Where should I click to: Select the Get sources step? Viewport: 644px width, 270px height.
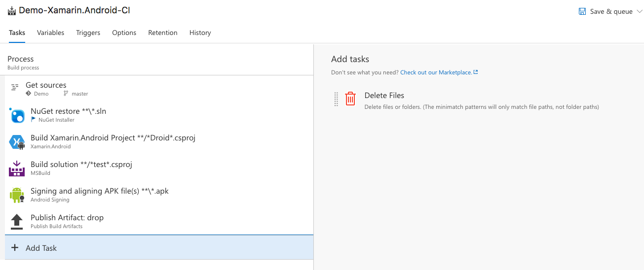pos(159,89)
